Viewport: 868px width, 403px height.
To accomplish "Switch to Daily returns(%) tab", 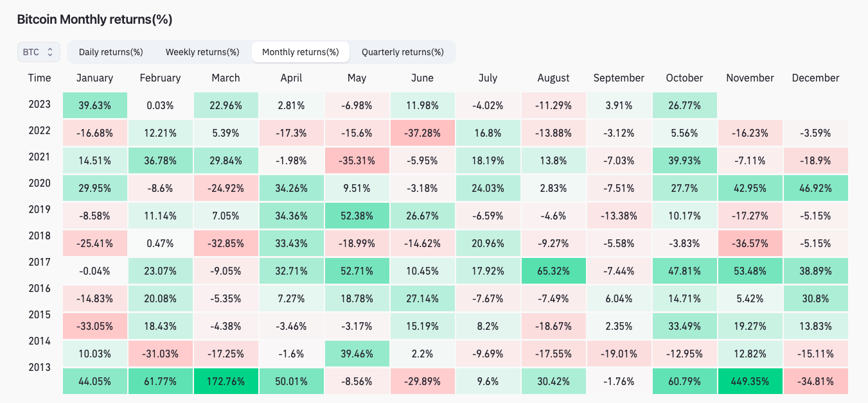I will coord(111,52).
